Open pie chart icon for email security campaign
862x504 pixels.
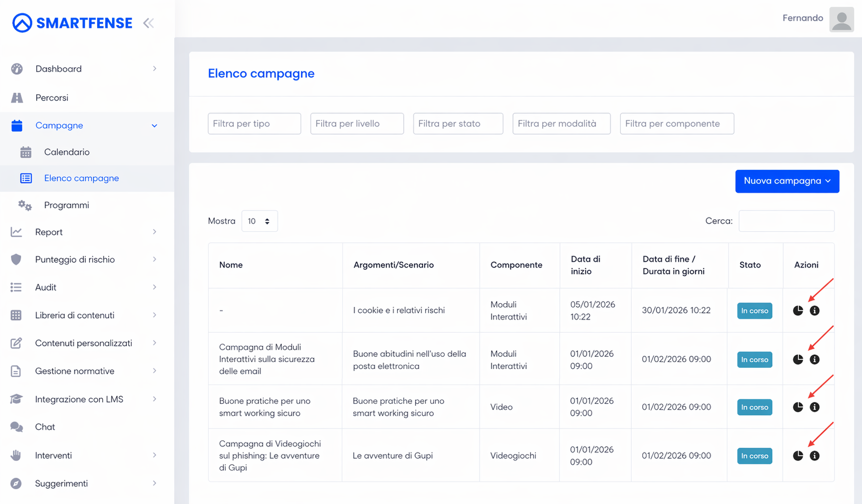coord(798,359)
